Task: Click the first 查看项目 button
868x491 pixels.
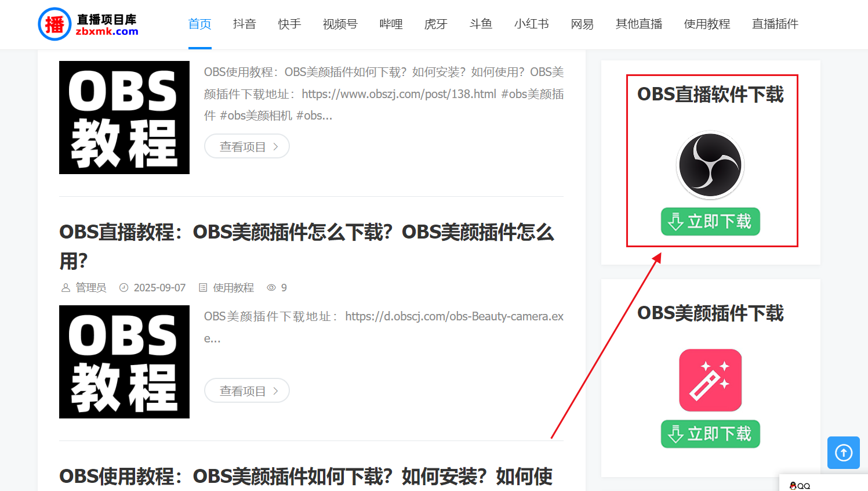Action: [x=246, y=146]
